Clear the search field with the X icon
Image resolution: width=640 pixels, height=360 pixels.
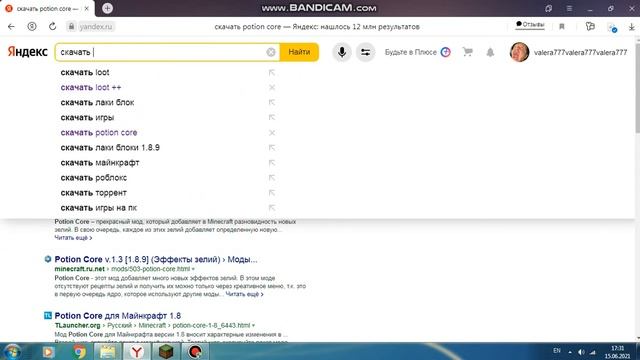[271, 52]
